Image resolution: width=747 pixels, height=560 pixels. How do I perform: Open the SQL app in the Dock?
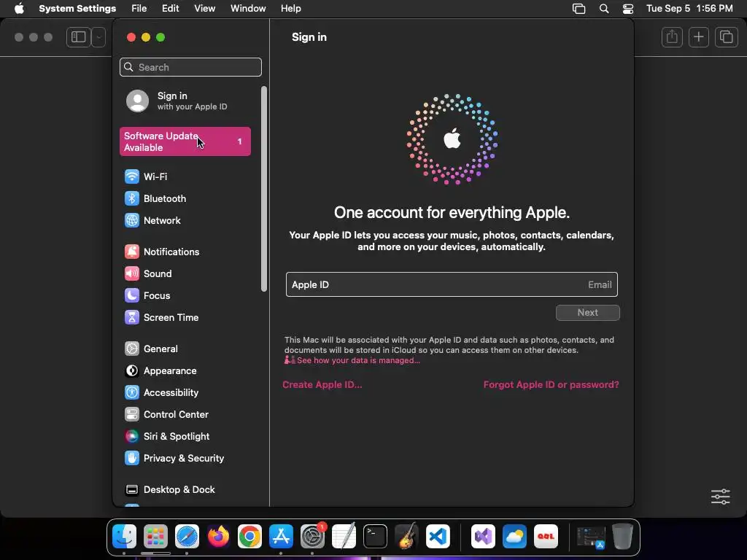546,537
